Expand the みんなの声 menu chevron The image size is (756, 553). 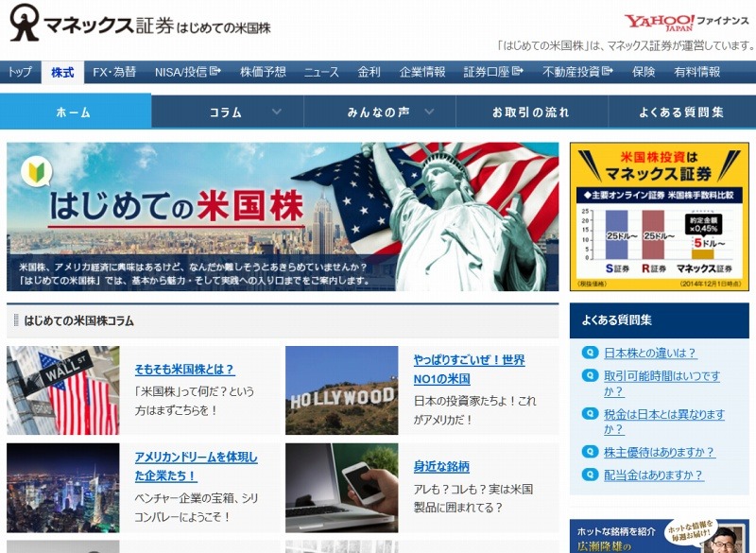[429, 112]
